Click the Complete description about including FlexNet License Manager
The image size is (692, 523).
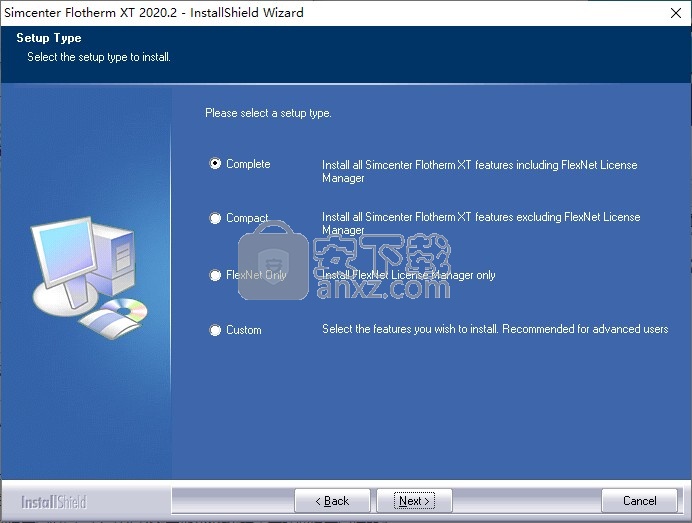click(x=480, y=171)
